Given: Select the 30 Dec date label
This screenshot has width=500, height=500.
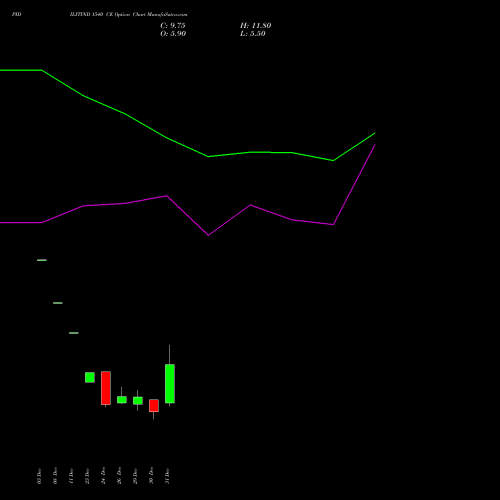Looking at the screenshot, I should 151,476.
